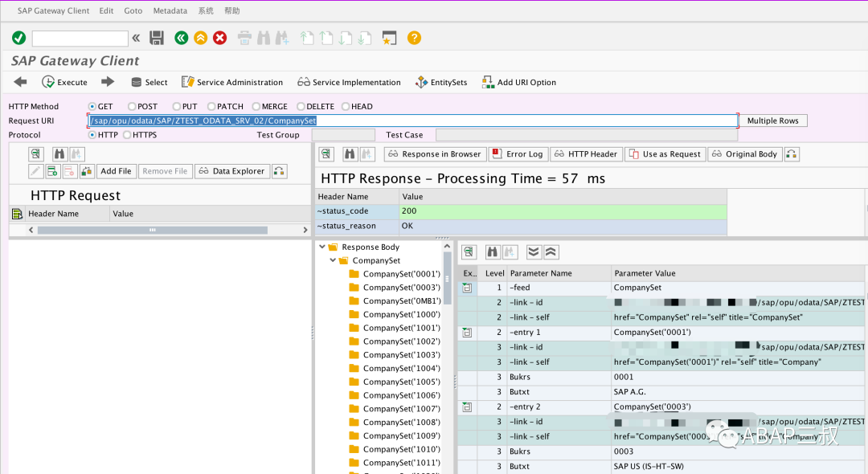The image size is (868, 474).
Task: Select the HEAD HTTP method
Action: (346, 106)
